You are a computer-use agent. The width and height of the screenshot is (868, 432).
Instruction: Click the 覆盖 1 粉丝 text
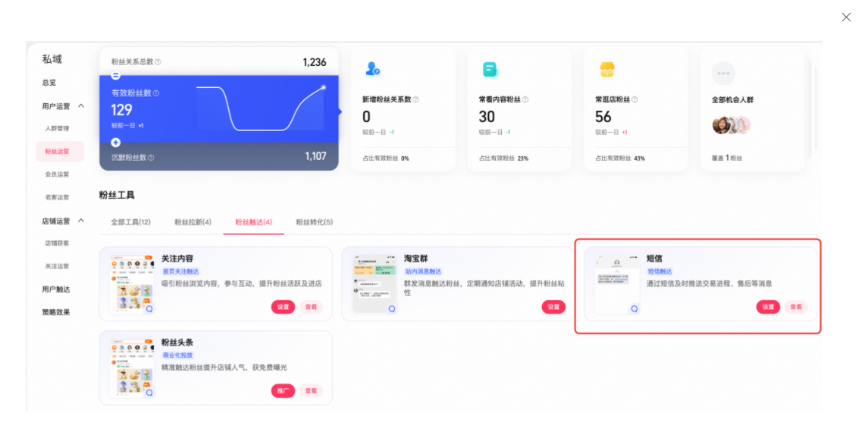(x=727, y=158)
